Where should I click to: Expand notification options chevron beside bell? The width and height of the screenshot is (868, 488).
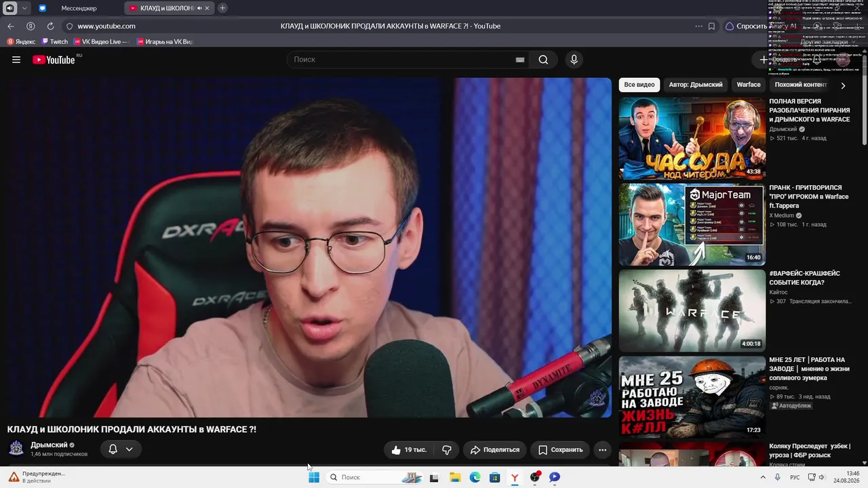129,449
